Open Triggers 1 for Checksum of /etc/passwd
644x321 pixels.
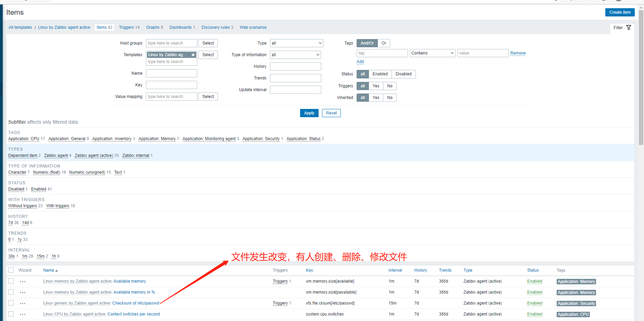pos(280,303)
